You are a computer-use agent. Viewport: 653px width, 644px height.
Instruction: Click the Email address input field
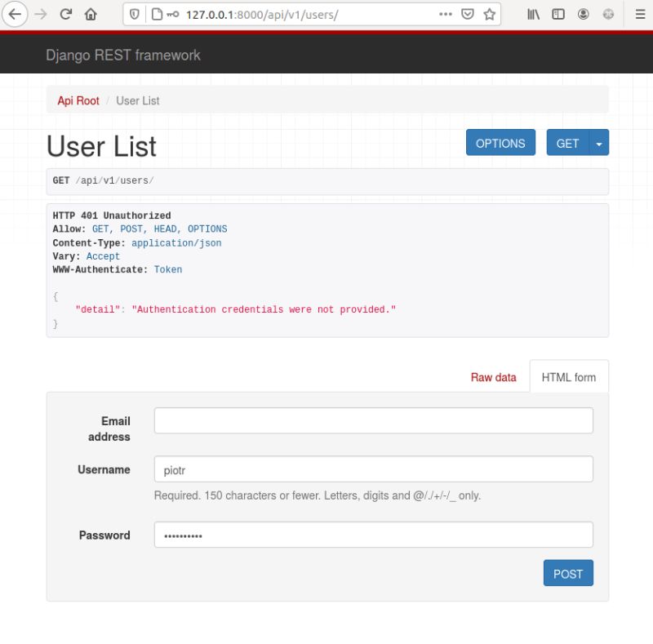(x=373, y=420)
